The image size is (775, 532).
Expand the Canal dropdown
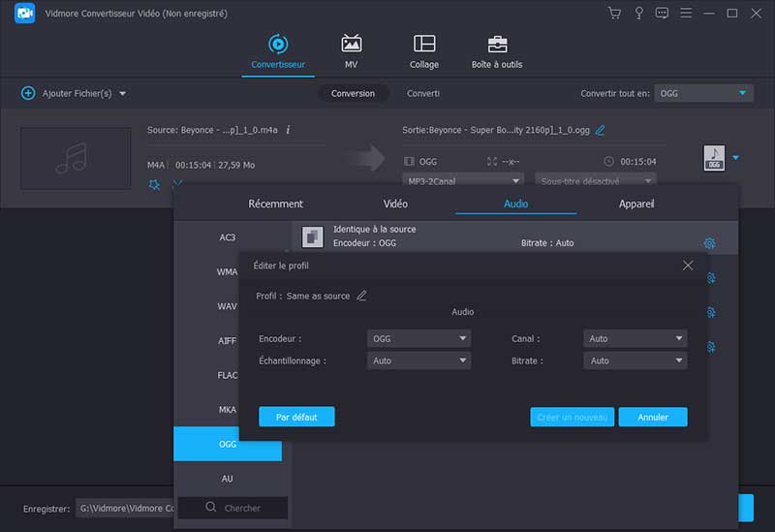point(635,338)
